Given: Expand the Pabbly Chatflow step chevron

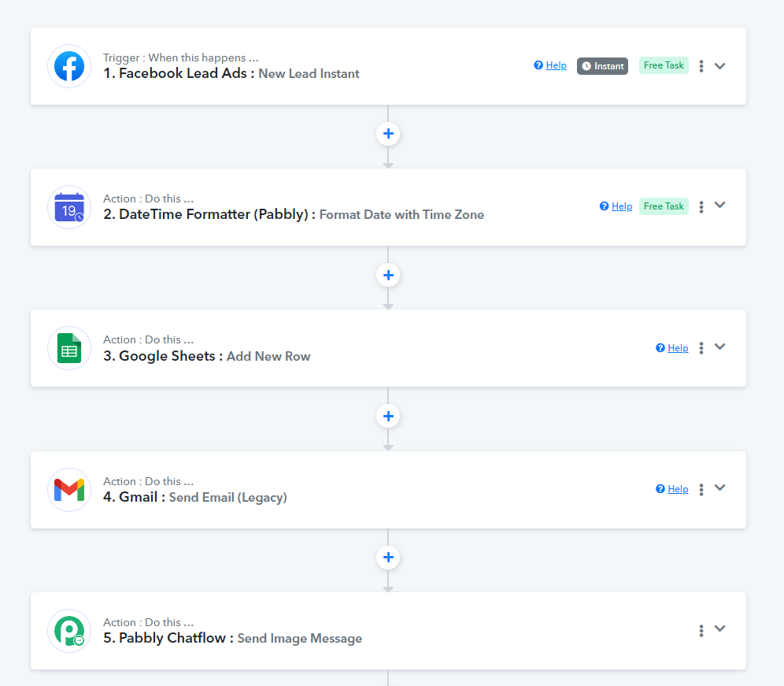Looking at the screenshot, I should pos(719,629).
